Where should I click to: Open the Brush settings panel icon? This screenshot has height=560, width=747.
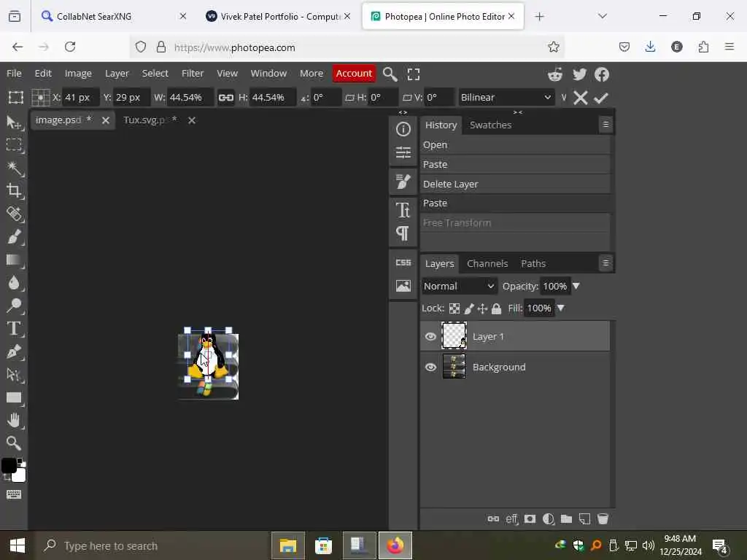tap(403, 182)
